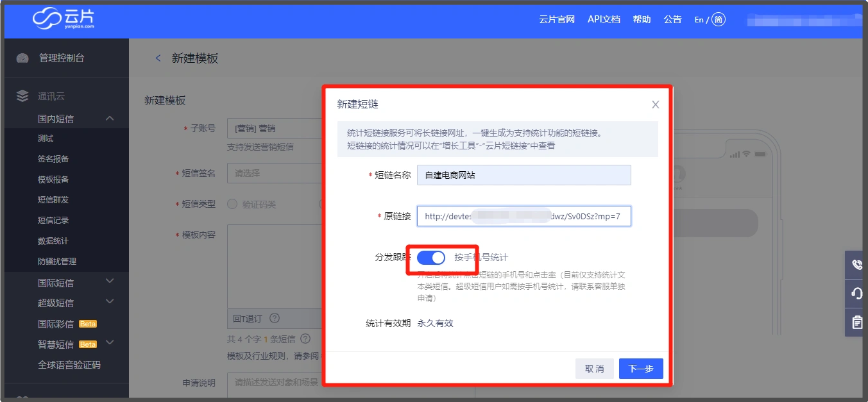Switch language with the 简 circle icon
The image size is (868, 402).
(719, 20)
